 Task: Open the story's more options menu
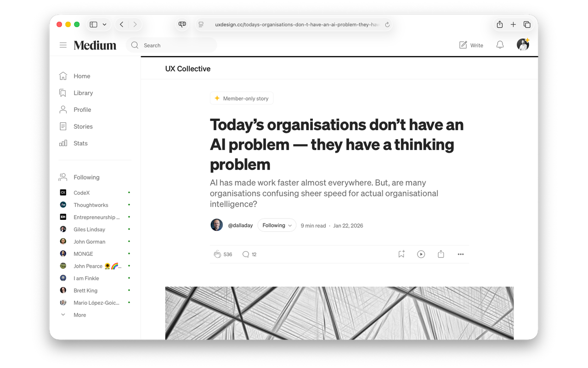point(460,254)
